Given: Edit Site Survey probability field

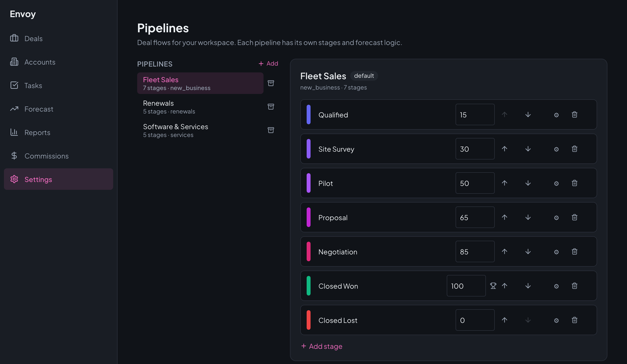Looking at the screenshot, I should point(475,149).
